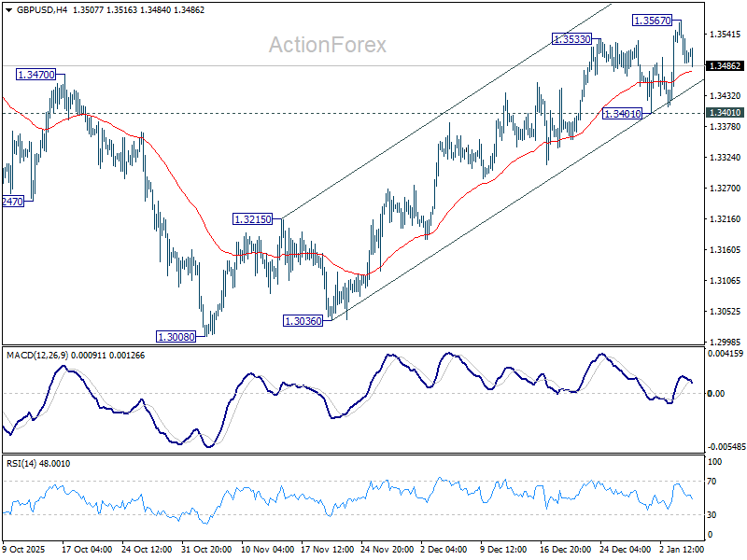Click the 1.30080 low price label
747x560 pixels.
(176, 337)
